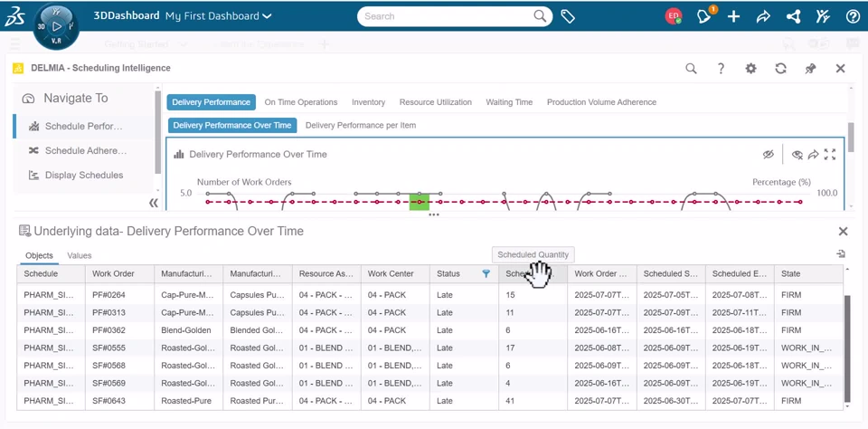Select work order PF#0313 cell
This screenshot has height=429, width=868.
coord(120,312)
